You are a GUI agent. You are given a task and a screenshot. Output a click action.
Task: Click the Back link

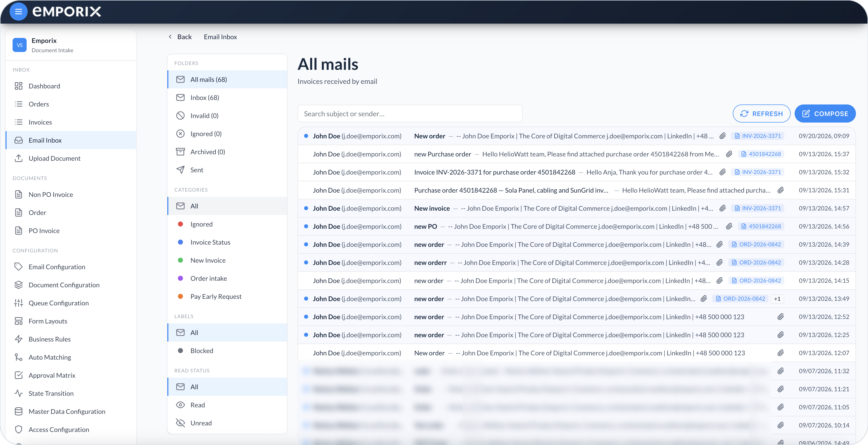click(180, 37)
